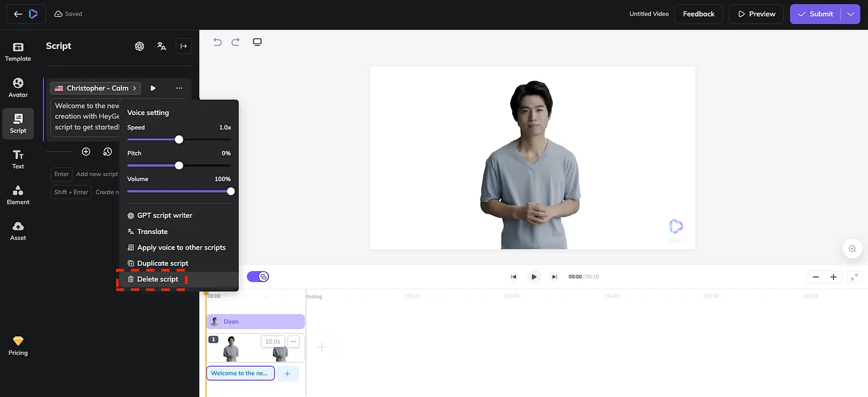Screen dimensions: 868x397
Task: Click the script three-dots more options
Action: pos(179,88)
